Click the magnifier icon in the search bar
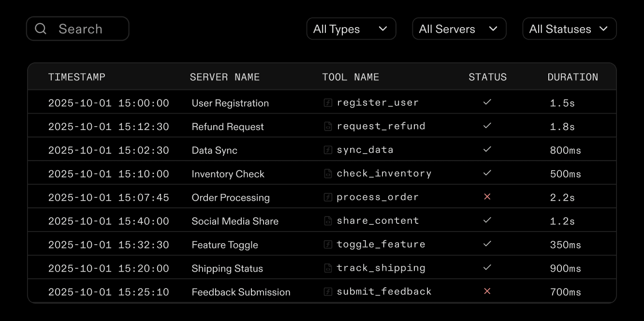 [41, 29]
